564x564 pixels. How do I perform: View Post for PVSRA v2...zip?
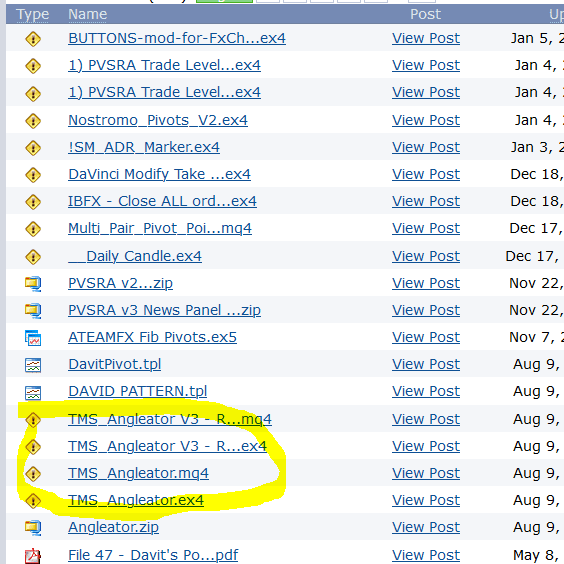pyautogui.click(x=426, y=283)
